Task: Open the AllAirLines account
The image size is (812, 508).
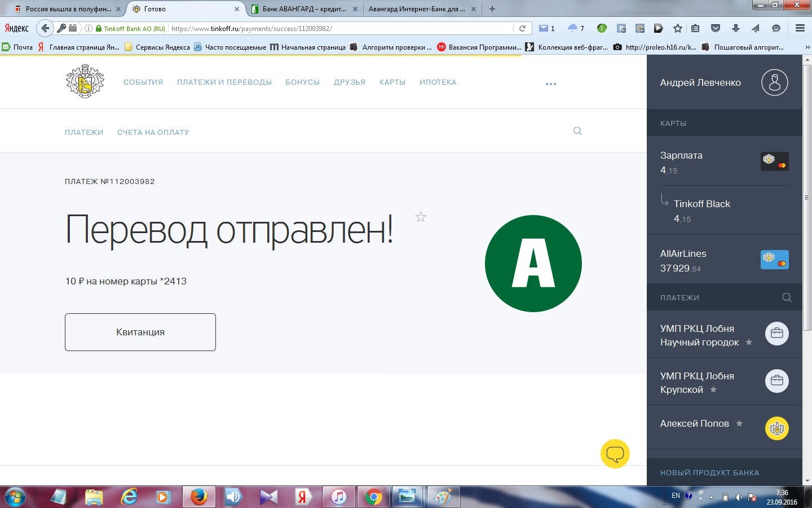Action: pos(725,260)
